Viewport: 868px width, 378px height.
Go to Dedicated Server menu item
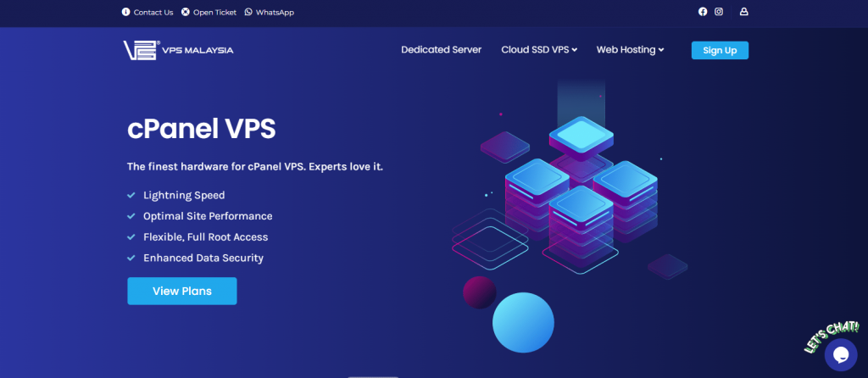(441, 50)
